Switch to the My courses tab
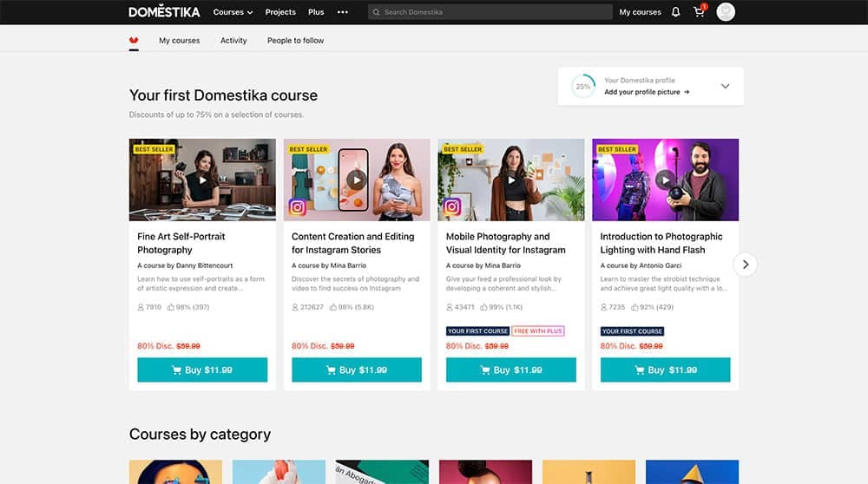Image resolution: width=868 pixels, height=484 pixels. click(x=180, y=41)
